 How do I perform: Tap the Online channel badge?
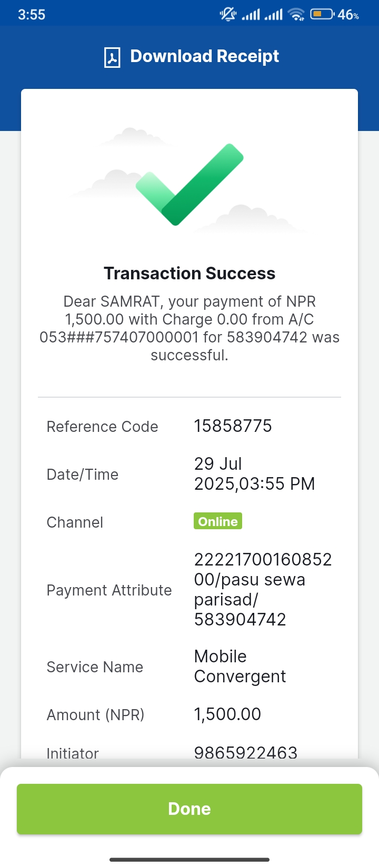pos(218,521)
